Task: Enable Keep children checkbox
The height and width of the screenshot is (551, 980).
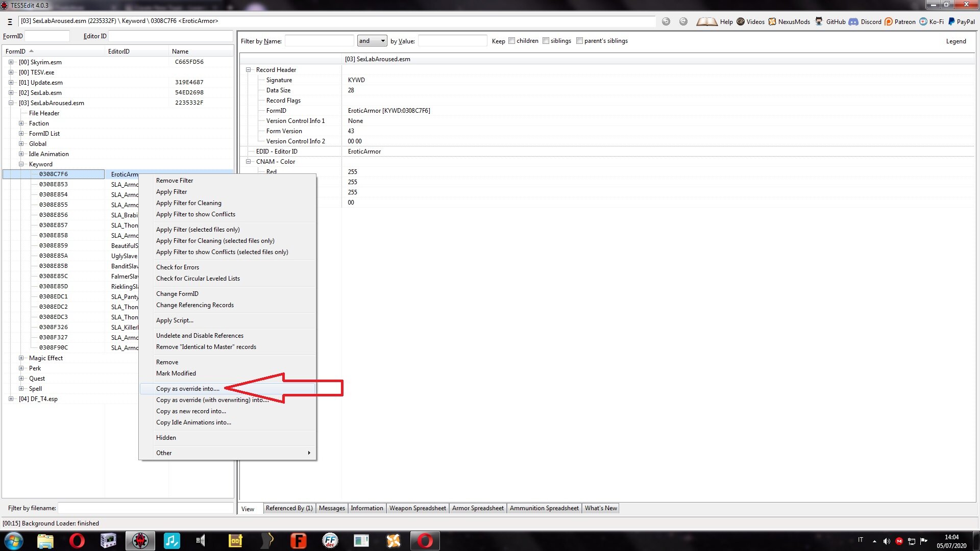Action: click(511, 41)
